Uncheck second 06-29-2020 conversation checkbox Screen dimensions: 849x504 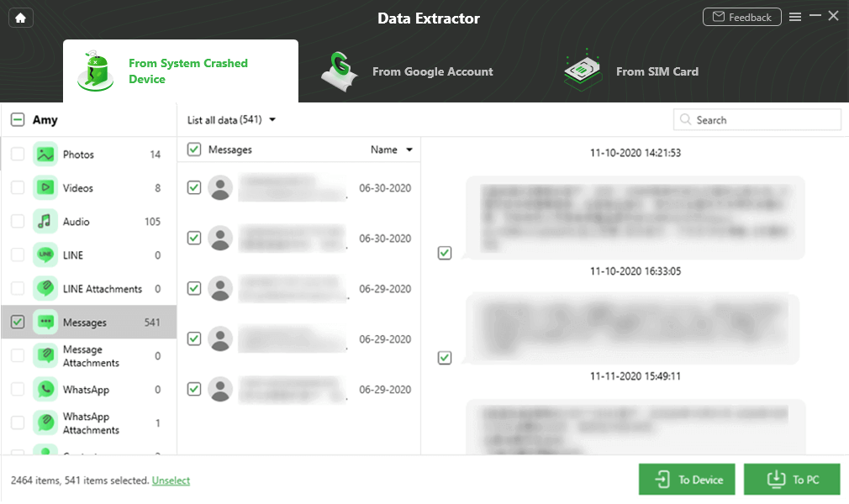pyautogui.click(x=194, y=339)
